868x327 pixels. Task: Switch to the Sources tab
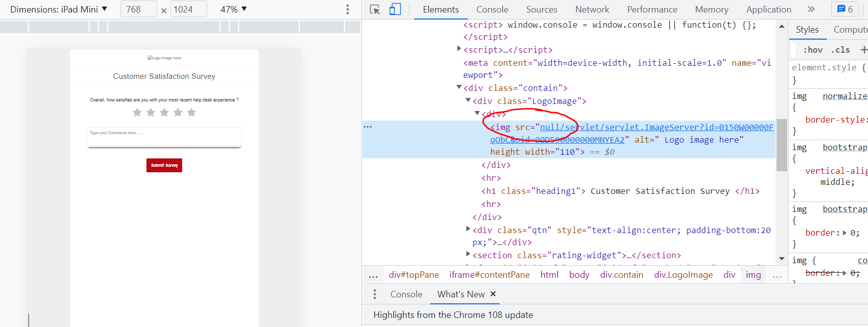(x=541, y=10)
